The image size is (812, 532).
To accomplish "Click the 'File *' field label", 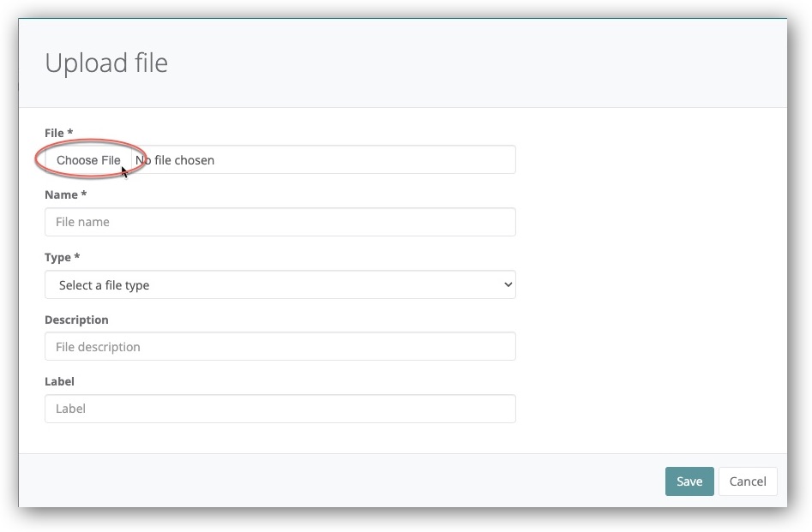I will coord(58,133).
